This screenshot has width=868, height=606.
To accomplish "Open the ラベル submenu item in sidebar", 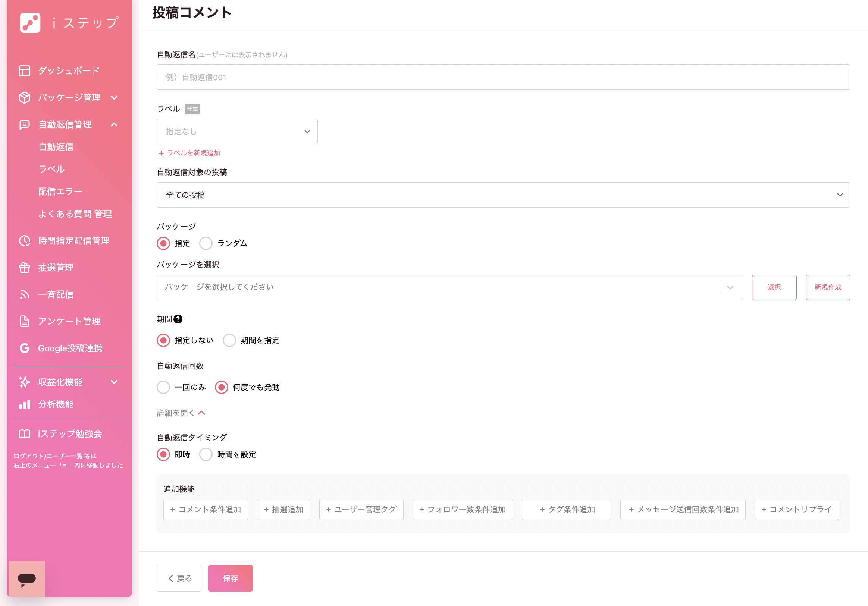I will click(51, 169).
